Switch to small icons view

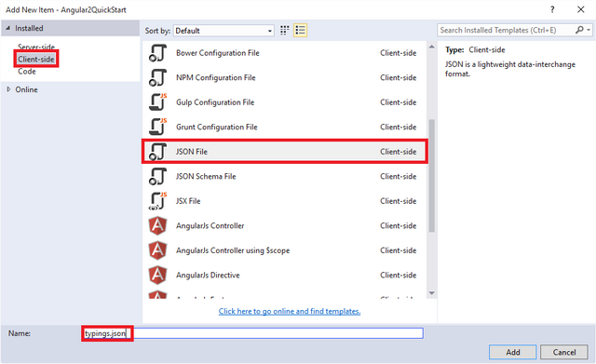coord(284,31)
